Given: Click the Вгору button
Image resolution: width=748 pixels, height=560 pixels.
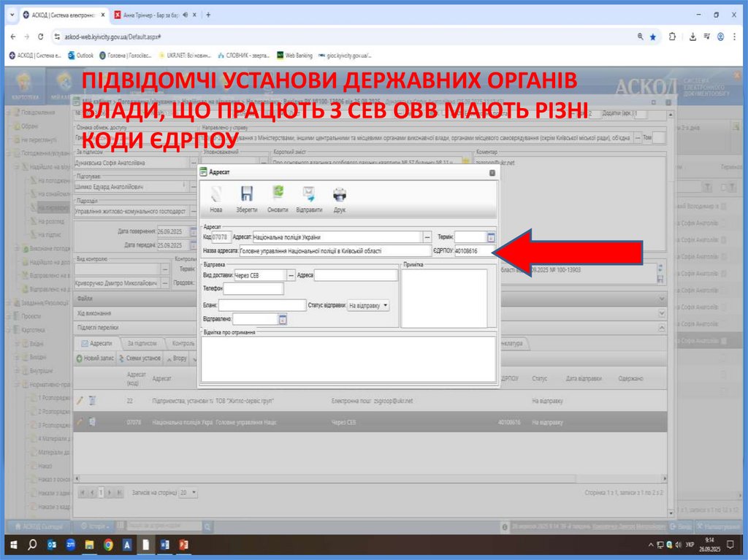Looking at the screenshot, I should click(x=176, y=358).
